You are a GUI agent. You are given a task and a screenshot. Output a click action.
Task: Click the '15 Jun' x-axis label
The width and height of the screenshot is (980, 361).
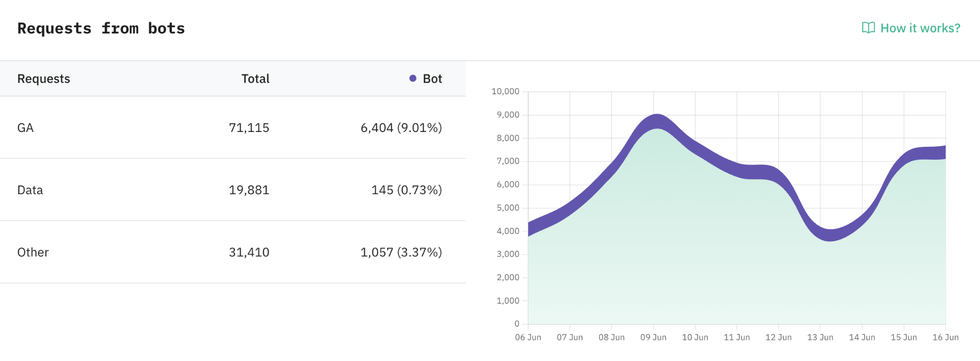pos(904,337)
